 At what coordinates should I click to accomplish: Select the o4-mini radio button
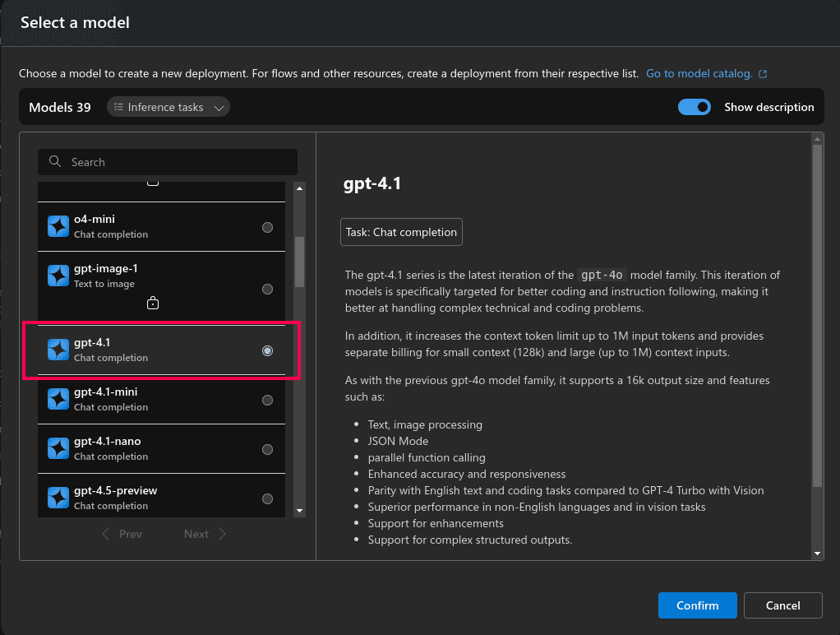point(267,226)
